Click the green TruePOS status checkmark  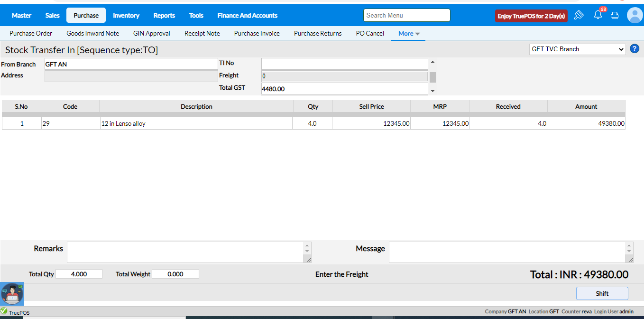(4, 311)
